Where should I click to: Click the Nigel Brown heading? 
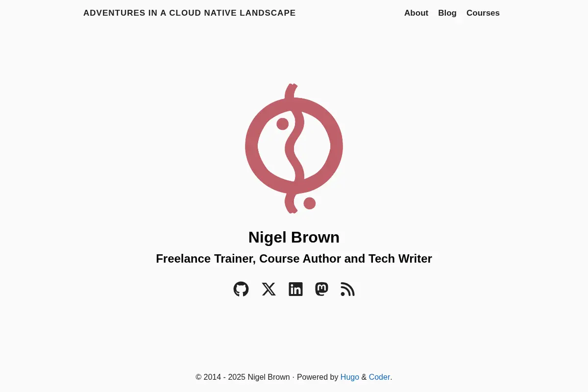pos(294,237)
